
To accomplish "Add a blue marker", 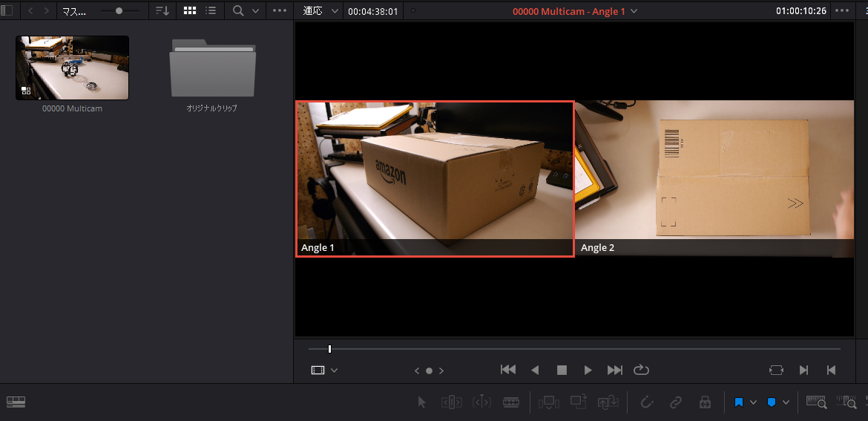I will pyautogui.click(x=771, y=402).
